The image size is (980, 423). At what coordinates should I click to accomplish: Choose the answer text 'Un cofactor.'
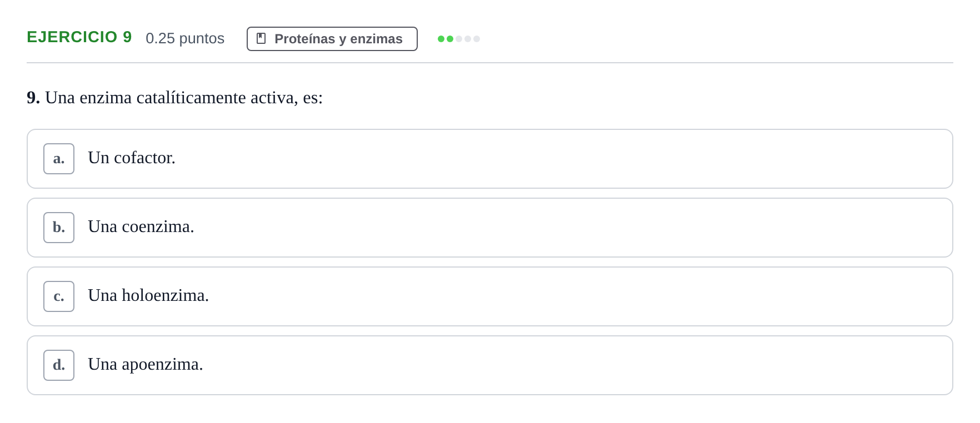132,158
